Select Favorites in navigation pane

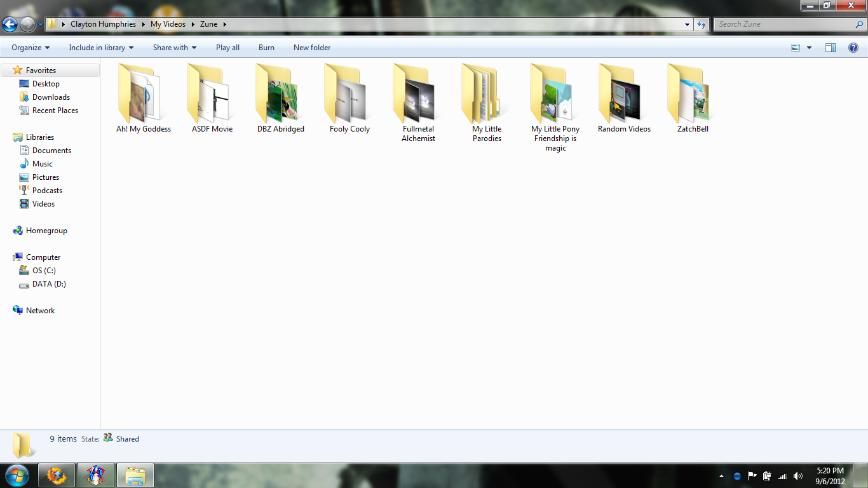point(41,71)
